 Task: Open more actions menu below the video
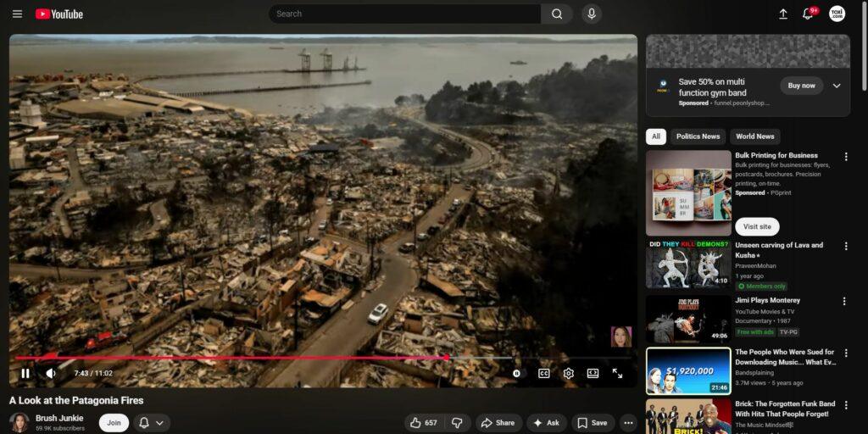[x=628, y=423]
